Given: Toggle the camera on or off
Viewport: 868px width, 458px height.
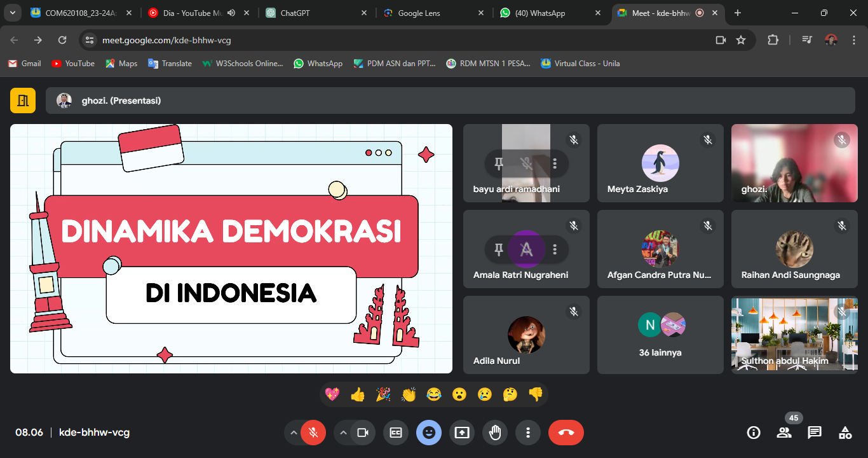Looking at the screenshot, I should [362, 433].
